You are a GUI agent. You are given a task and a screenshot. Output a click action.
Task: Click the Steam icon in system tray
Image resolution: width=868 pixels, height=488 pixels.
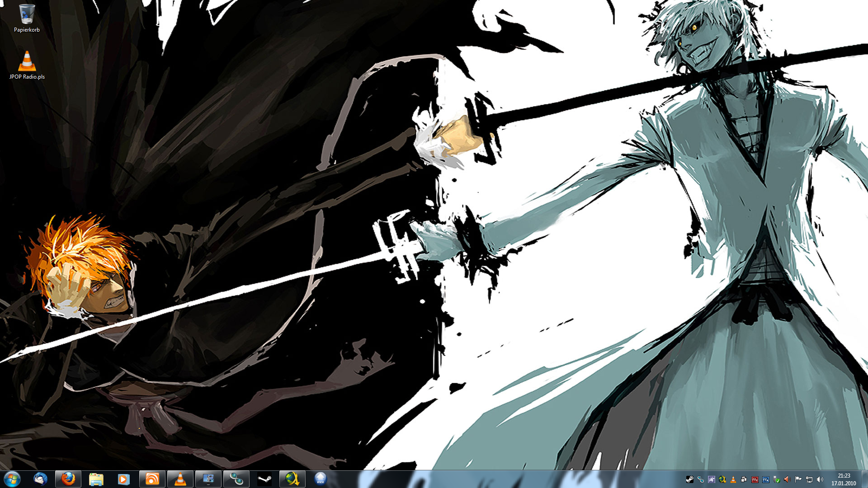(690, 479)
